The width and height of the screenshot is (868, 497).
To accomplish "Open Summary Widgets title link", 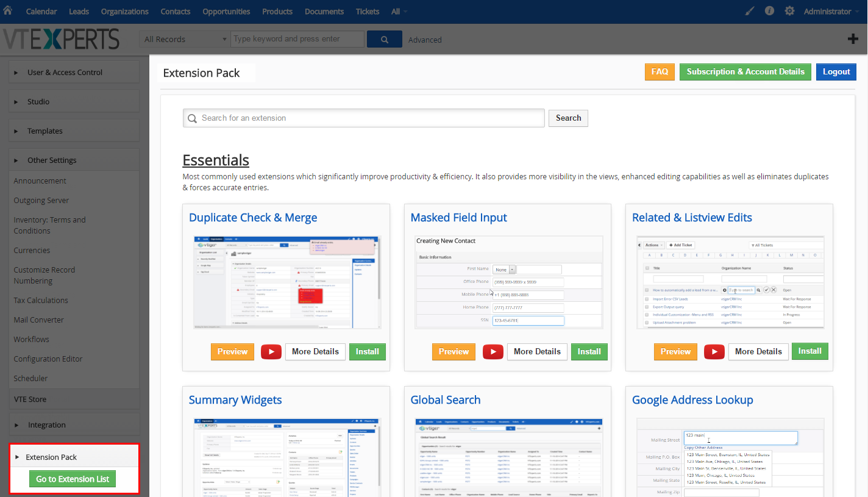I will tap(235, 400).
